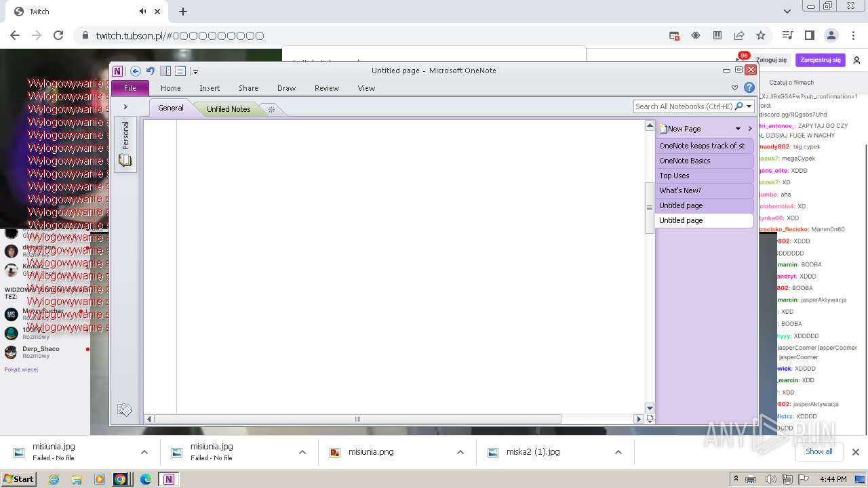Create a new section with star tab
The height and width of the screenshot is (488, 868).
click(x=271, y=109)
